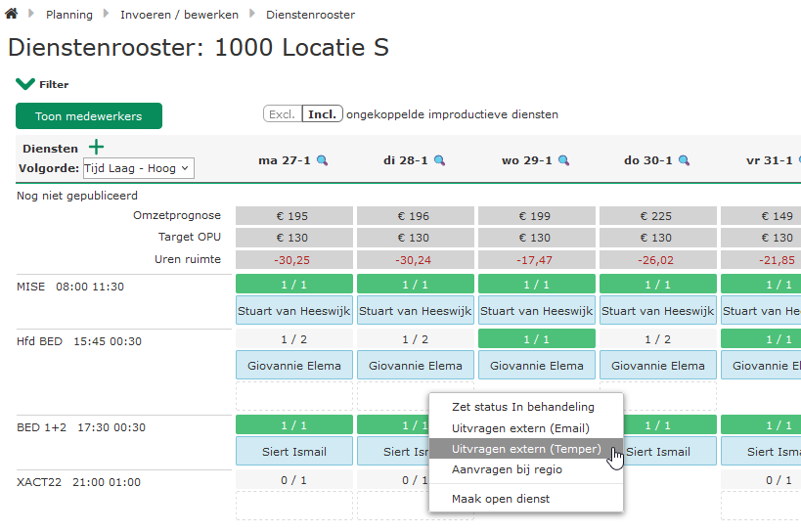Switch toggle to Excl.

282,114
